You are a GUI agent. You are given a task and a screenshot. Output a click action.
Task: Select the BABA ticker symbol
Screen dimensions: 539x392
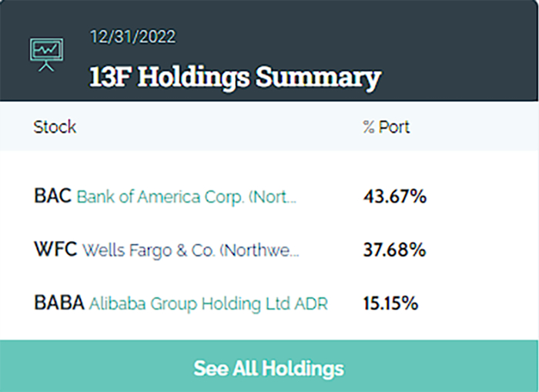(x=59, y=303)
